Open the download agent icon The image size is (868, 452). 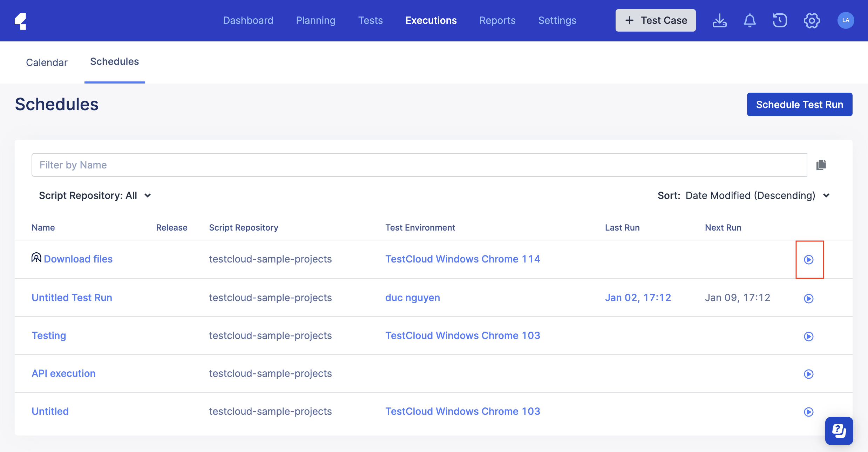720,20
